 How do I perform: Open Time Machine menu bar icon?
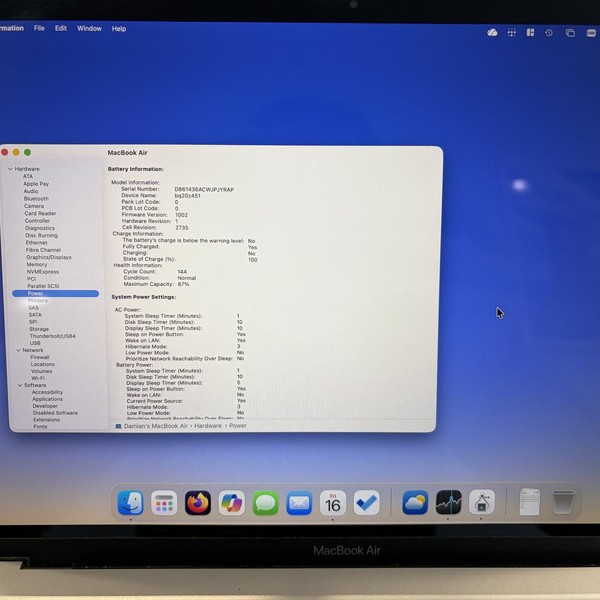[549, 33]
